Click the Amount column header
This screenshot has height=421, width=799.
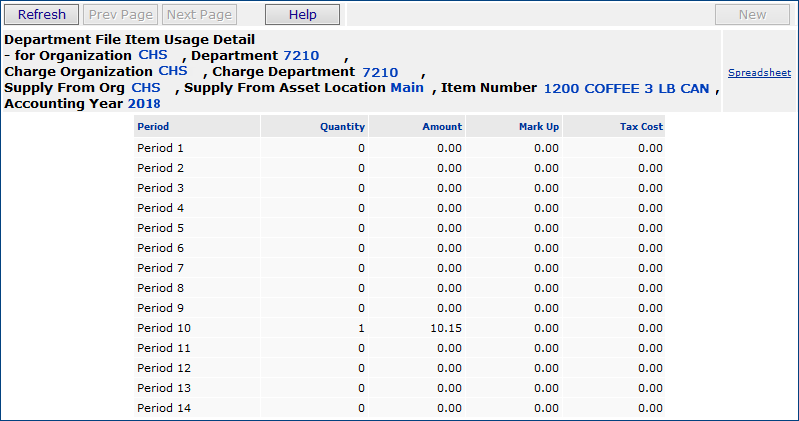[442, 127]
